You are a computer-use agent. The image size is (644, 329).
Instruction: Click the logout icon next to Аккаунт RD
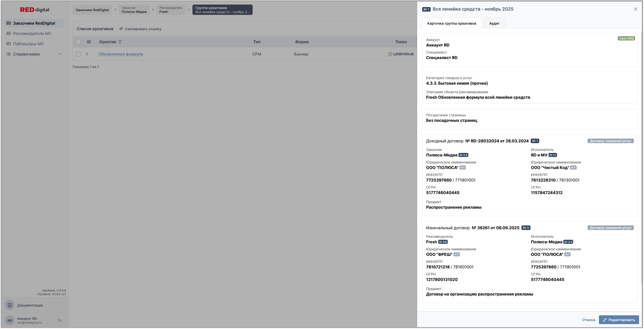coord(60,320)
